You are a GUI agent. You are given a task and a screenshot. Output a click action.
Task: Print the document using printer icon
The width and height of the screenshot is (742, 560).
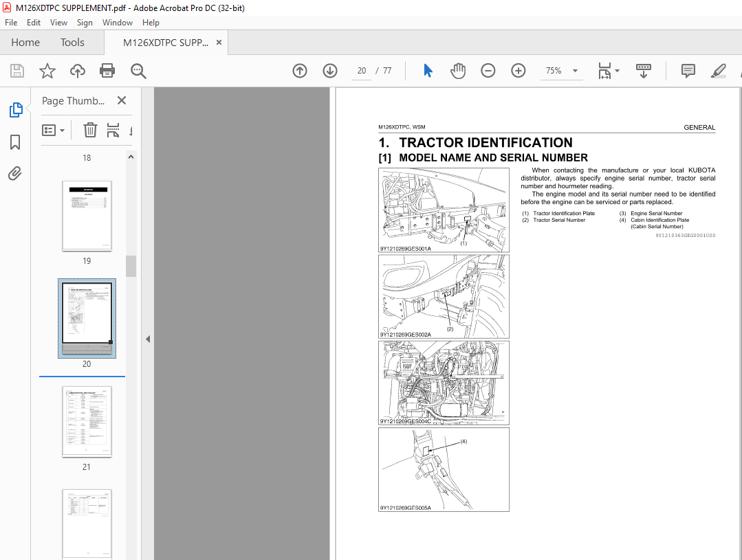[x=107, y=71]
